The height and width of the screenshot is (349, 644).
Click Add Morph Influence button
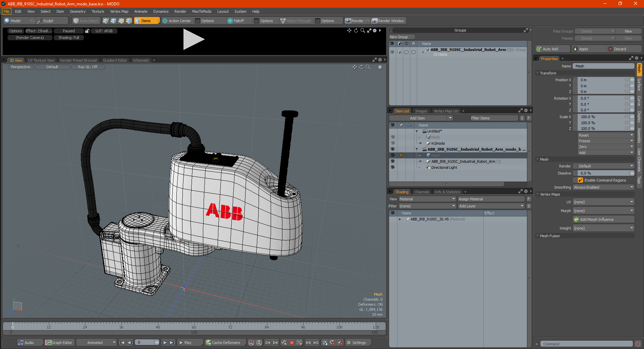pos(603,219)
